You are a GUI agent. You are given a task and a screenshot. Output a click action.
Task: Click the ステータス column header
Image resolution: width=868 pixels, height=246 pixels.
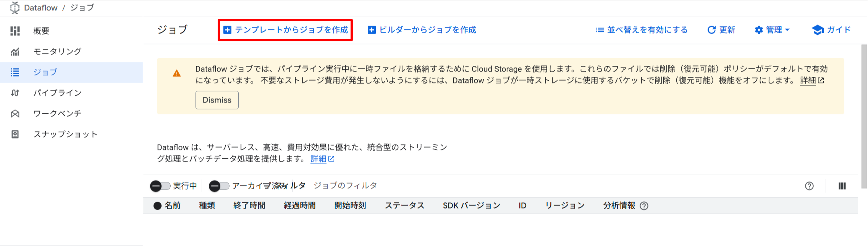[404, 206]
